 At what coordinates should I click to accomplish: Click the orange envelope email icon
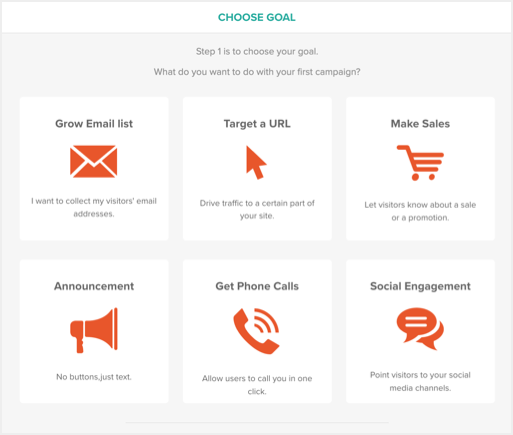point(94,161)
